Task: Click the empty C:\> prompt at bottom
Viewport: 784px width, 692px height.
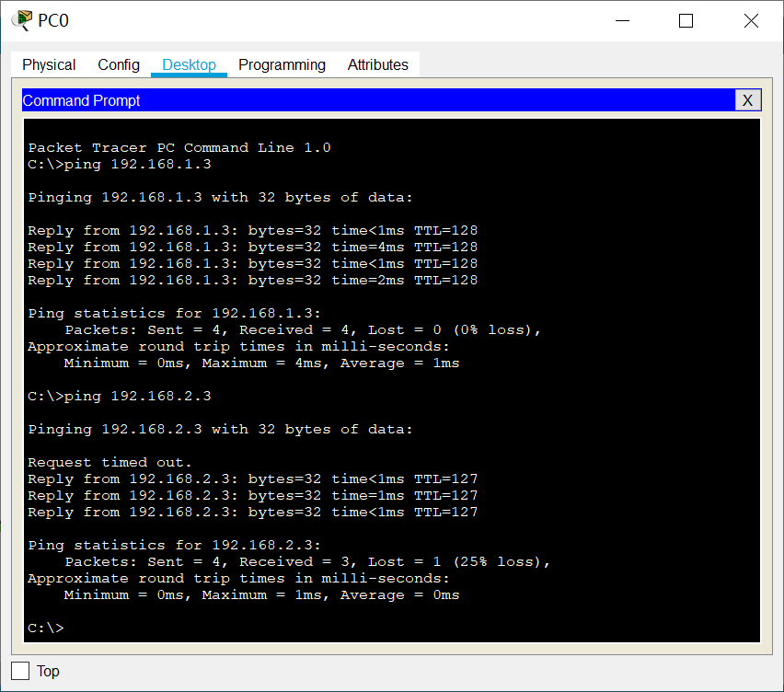Action: tap(46, 628)
